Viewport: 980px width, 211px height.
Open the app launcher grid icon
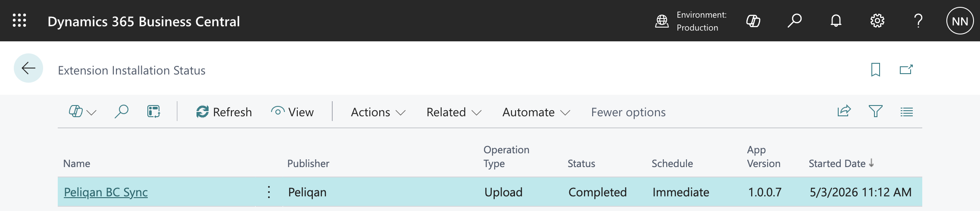[x=19, y=21]
